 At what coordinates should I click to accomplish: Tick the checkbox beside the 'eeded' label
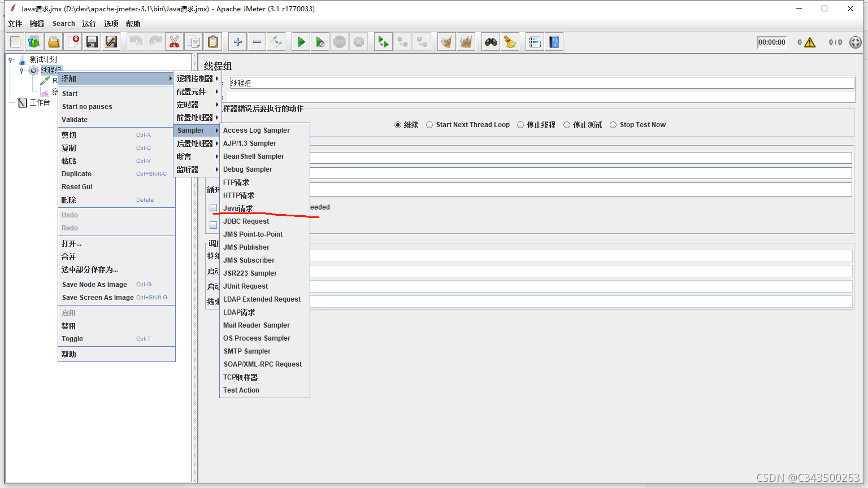tap(214, 208)
